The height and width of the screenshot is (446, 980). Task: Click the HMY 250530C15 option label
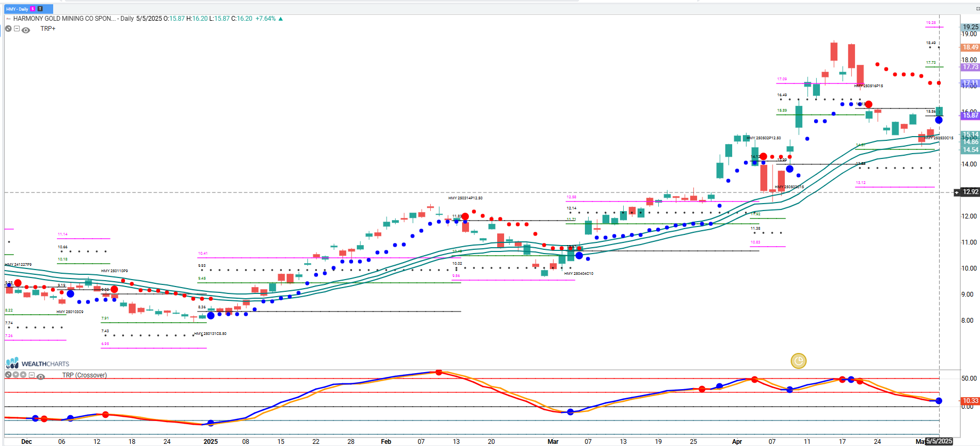(x=939, y=138)
